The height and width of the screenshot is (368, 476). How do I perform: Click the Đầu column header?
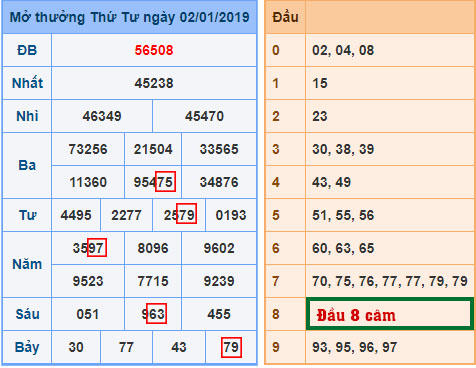click(x=285, y=17)
